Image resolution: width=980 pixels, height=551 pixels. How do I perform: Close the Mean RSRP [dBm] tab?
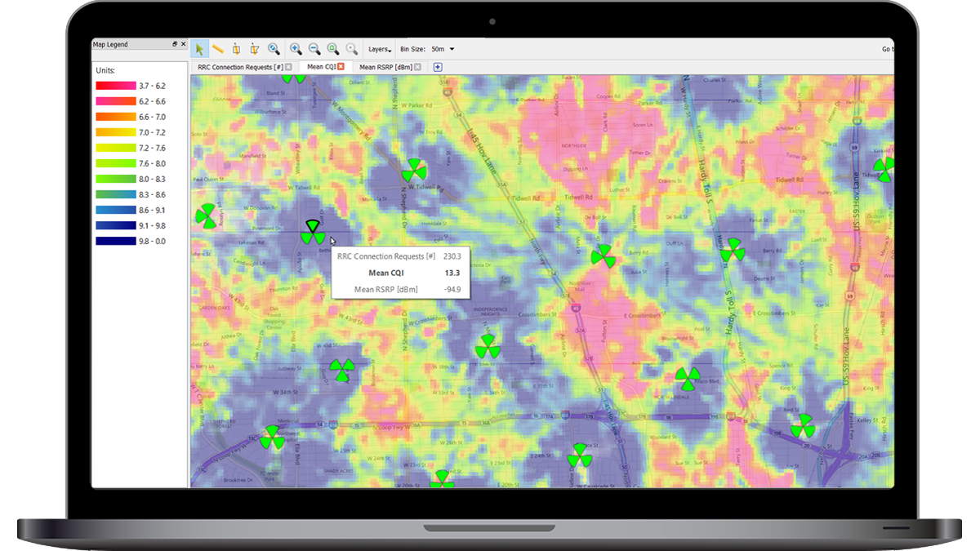point(417,67)
